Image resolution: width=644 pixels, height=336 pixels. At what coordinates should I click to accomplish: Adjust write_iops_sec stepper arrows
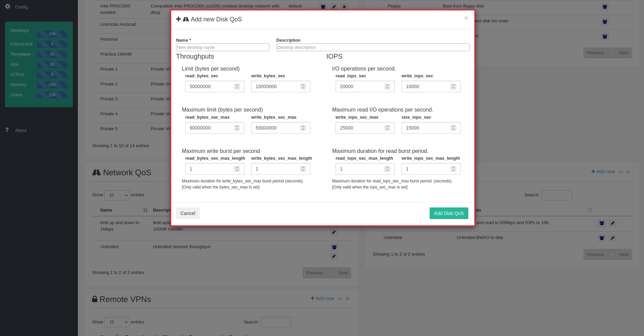tap(453, 86)
